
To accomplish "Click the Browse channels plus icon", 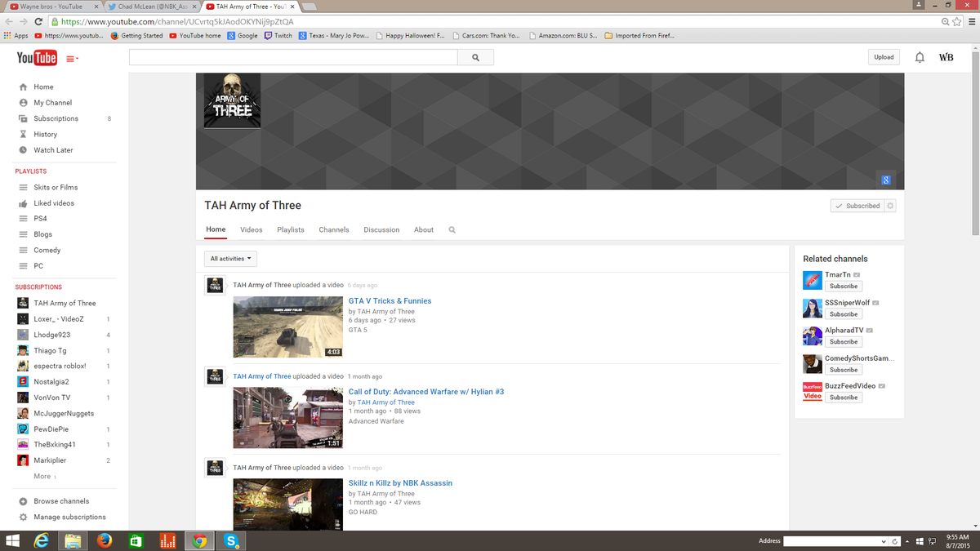I will click(x=23, y=501).
